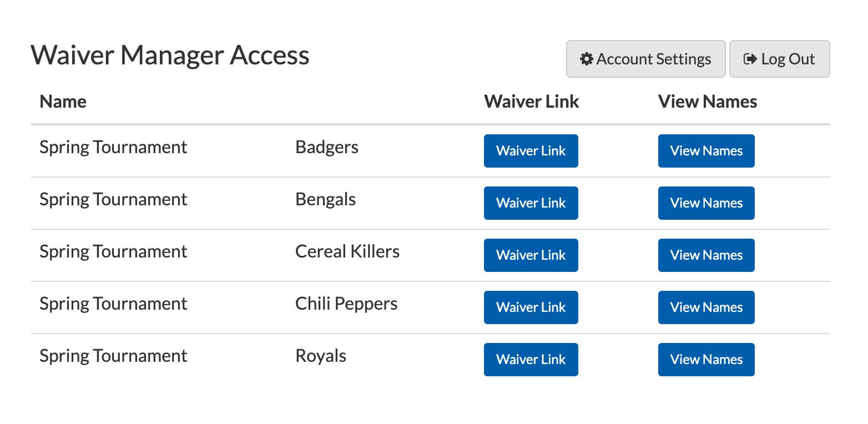View Names for the Bengals team
The image size is (868, 424).
click(706, 203)
